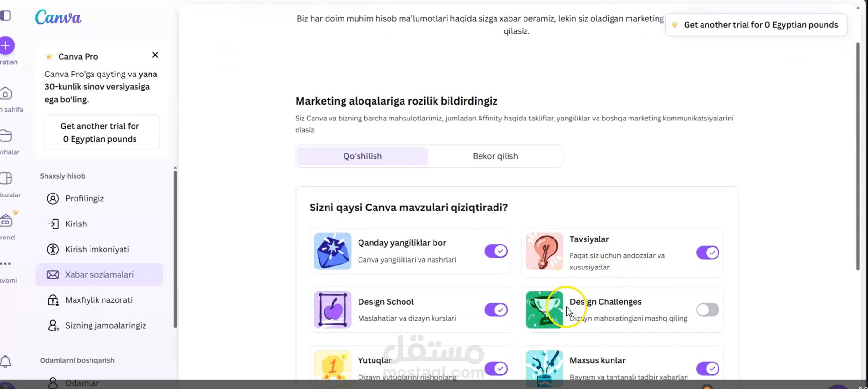The width and height of the screenshot is (868, 389).
Task: Click the Qanday yangiliklar bor envelope thumbnail
Action: (x=333, y=251)
